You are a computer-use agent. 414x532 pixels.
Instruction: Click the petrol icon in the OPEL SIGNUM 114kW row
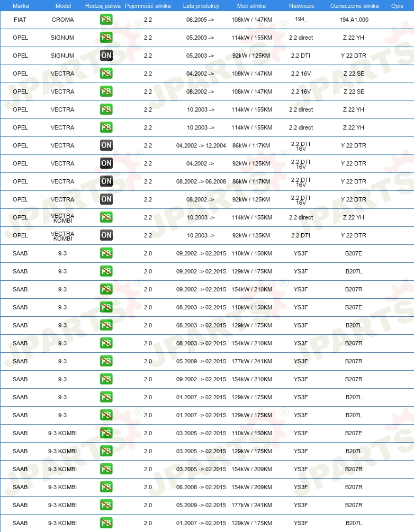106,38
